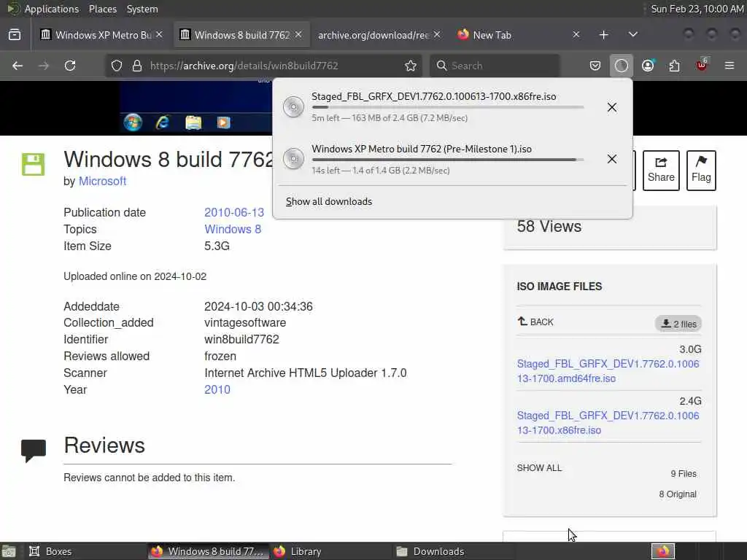747x560 pixels.
Task: Go back to previous page
Action: click(18, 66)
